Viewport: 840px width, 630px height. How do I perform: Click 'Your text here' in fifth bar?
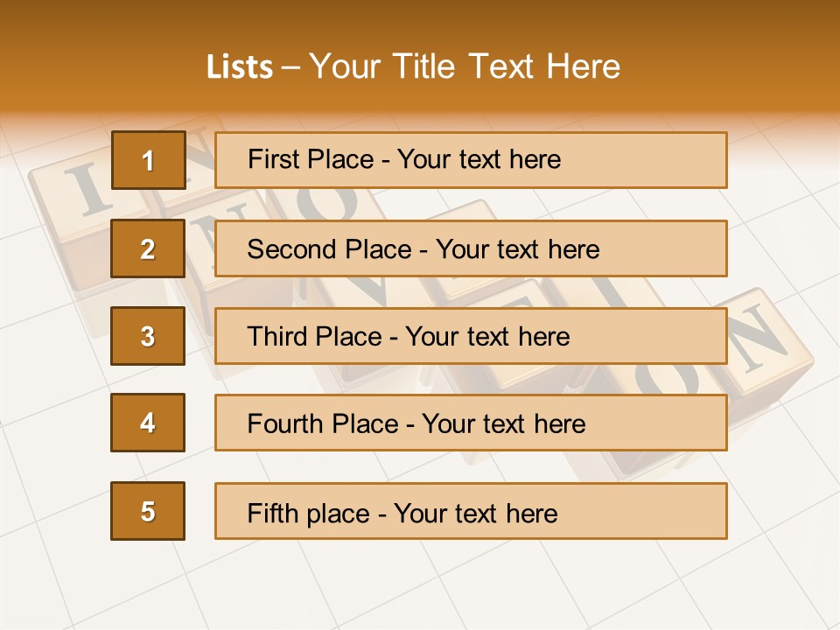click(x=476, y=514)
